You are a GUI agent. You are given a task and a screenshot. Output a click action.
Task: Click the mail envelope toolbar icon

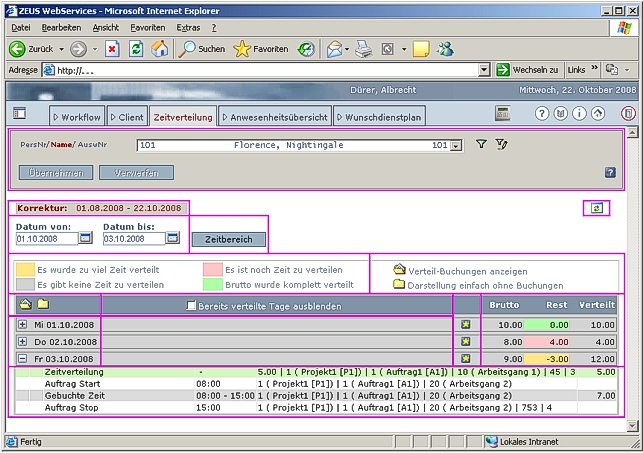tap(335, 50)
